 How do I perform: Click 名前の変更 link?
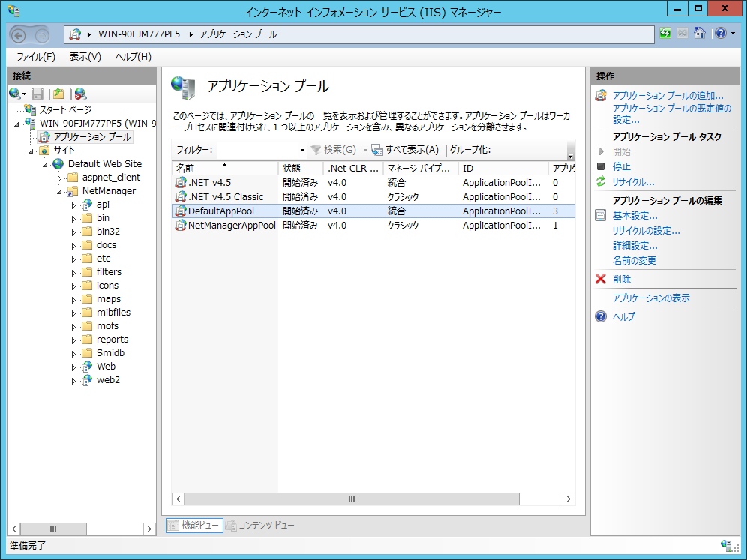pos(634,260)
